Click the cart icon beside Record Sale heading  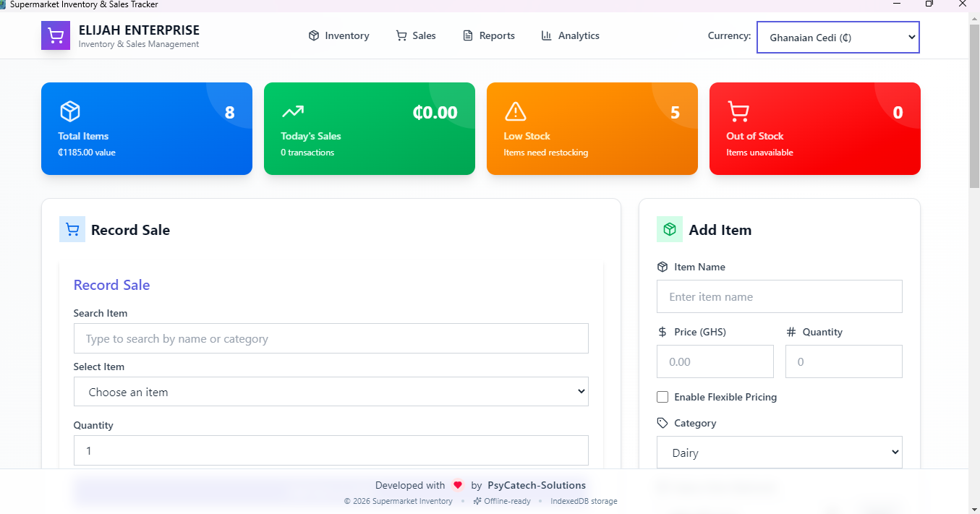[72, 230]
